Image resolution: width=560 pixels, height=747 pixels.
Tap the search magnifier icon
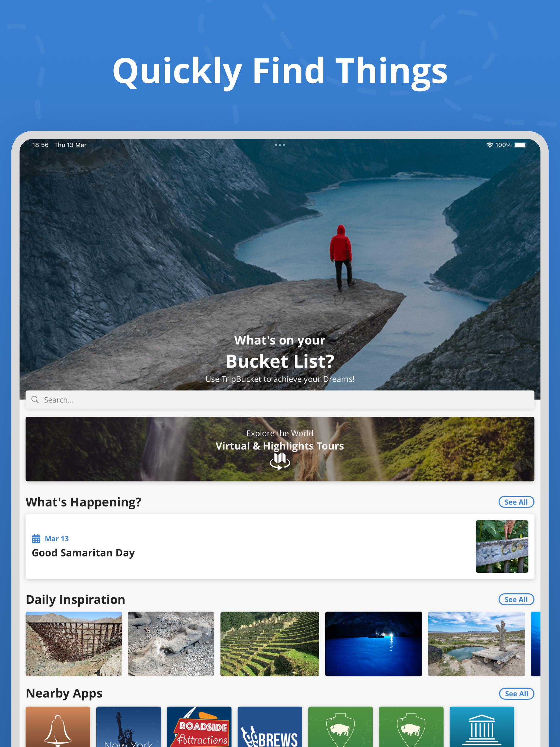(35, 400)
